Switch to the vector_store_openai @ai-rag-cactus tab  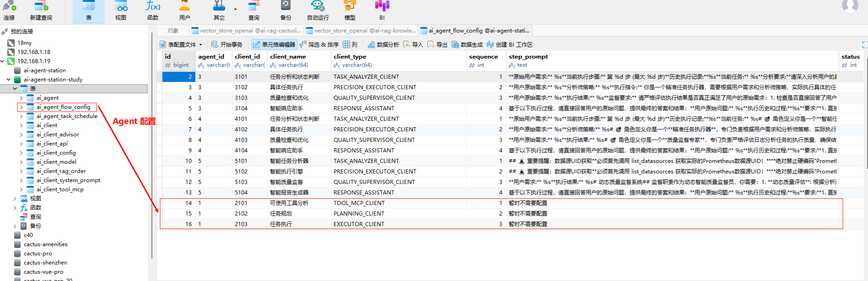tap(246, 31)
